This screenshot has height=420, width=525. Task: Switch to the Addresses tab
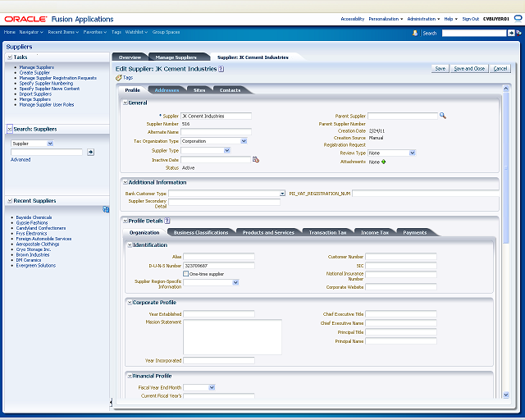pos(167,90)
